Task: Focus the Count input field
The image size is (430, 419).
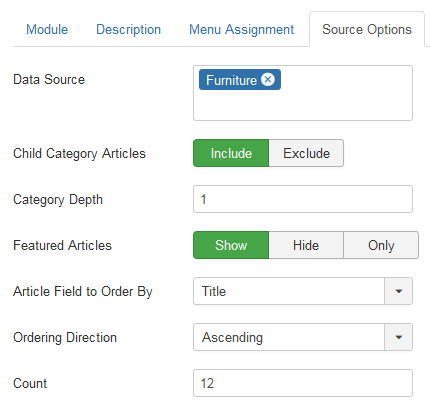Action: pos(303,383)
